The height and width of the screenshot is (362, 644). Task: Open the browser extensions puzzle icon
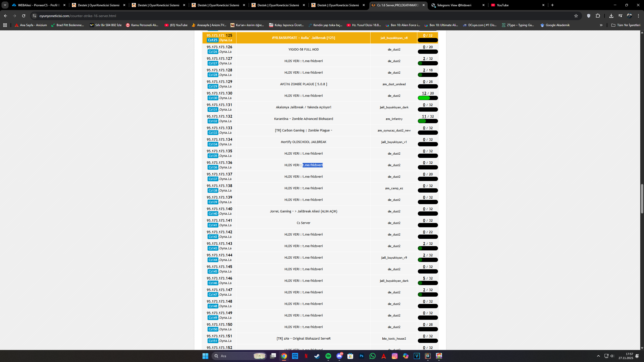(598, 16)
